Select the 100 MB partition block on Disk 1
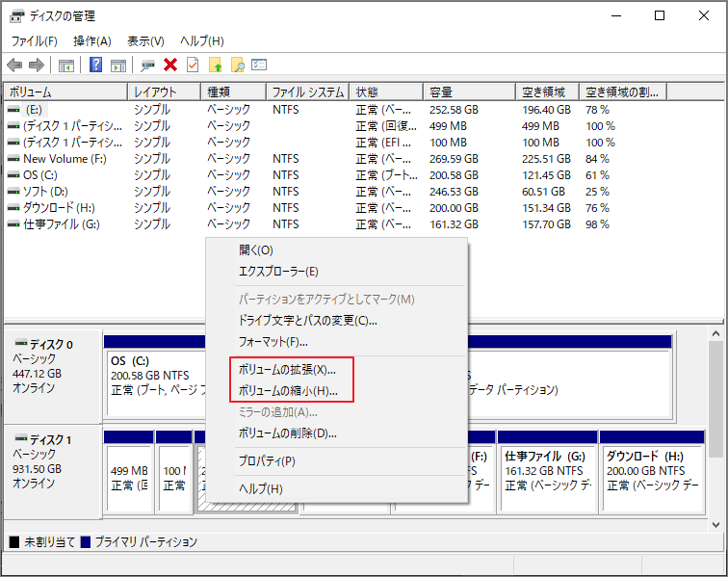The image size is (728, 577). [x=174, y=471]
